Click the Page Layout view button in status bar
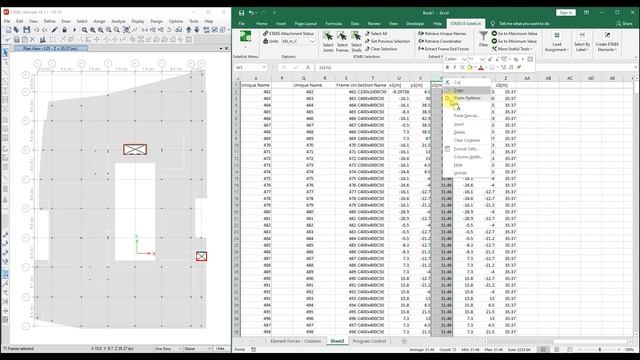The image size is (640, 360). 556,349
